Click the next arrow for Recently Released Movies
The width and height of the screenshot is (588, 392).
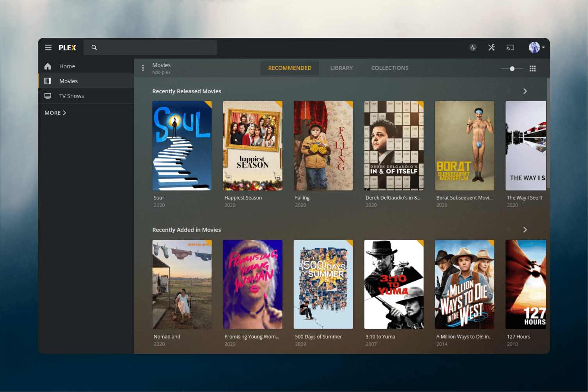(525, 91)
